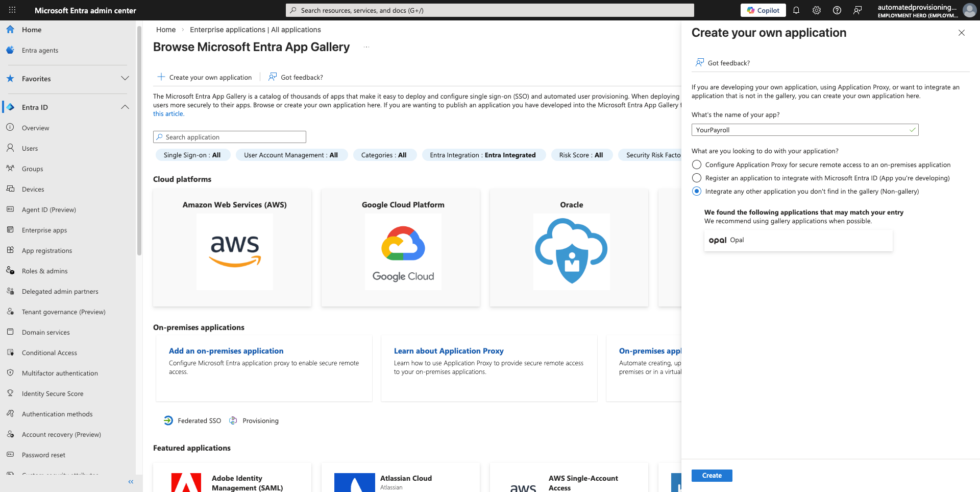980x492 pixels.
Task: Open Account recovery (Preview) menu item
Action: (61, 434)
